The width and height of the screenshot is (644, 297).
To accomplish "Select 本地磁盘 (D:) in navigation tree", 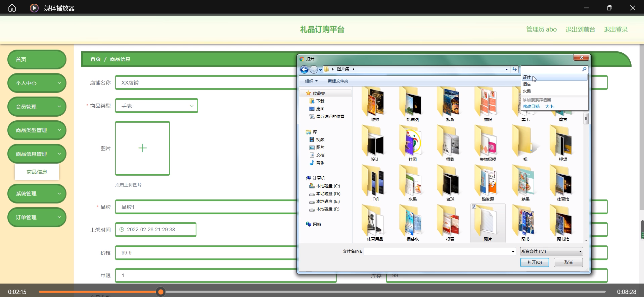I will (x=325, y=194).
